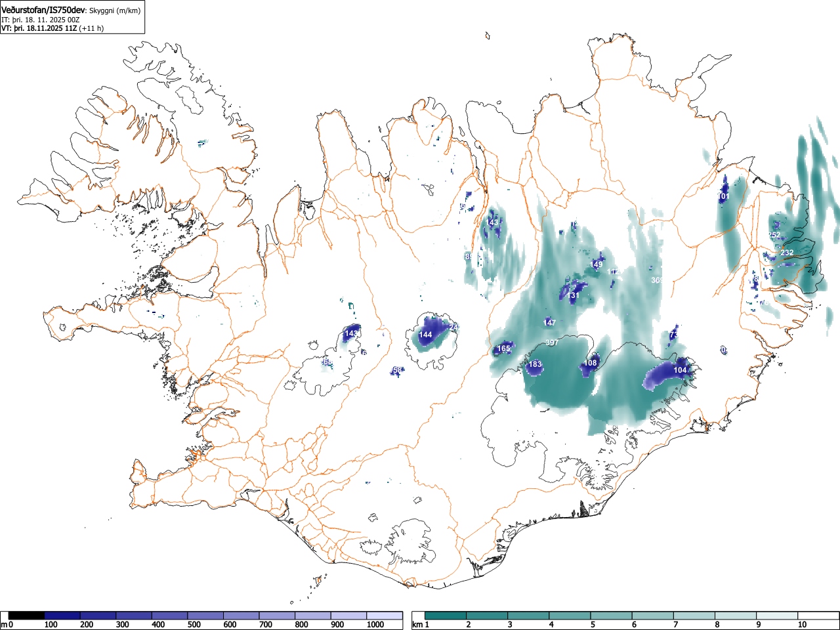
Task: Click the 131 visibility value on the map
Action: pos(573,295)
